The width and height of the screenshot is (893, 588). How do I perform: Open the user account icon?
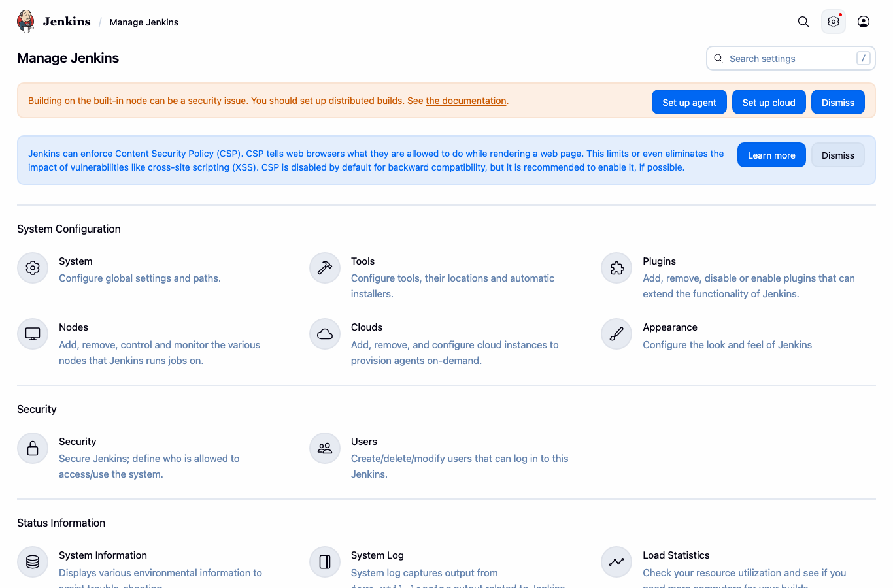pos(864,22)
